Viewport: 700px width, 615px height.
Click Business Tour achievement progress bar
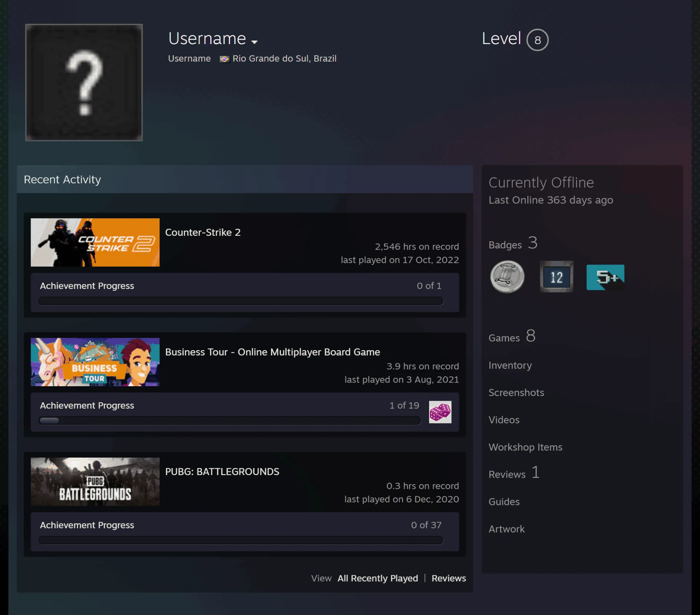[230, 420]
